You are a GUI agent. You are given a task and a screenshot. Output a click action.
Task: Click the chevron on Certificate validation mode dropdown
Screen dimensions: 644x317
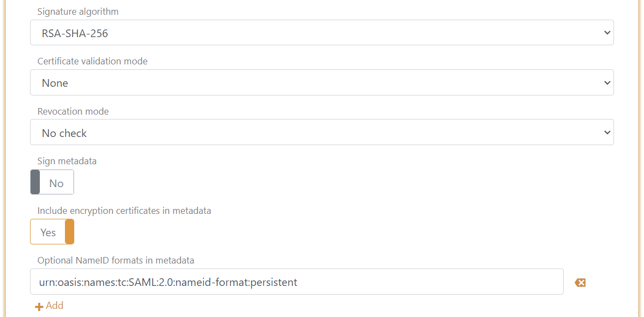pyautogui.click(x=607, y=82)
